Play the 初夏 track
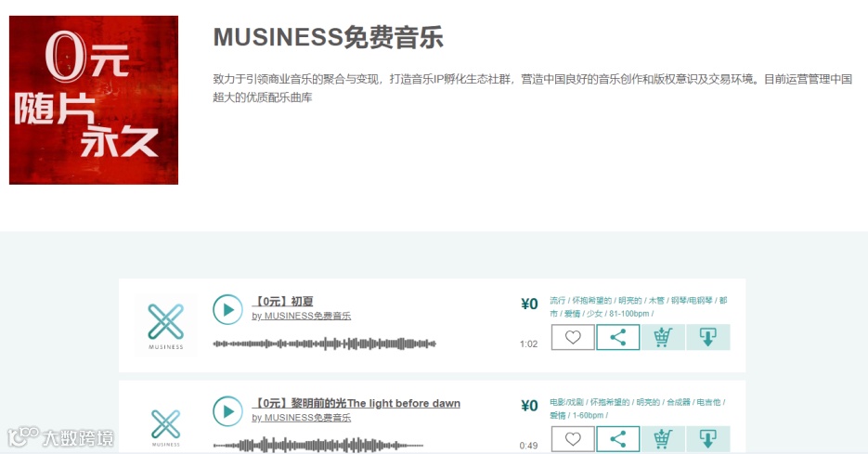 tap(227, 309)
